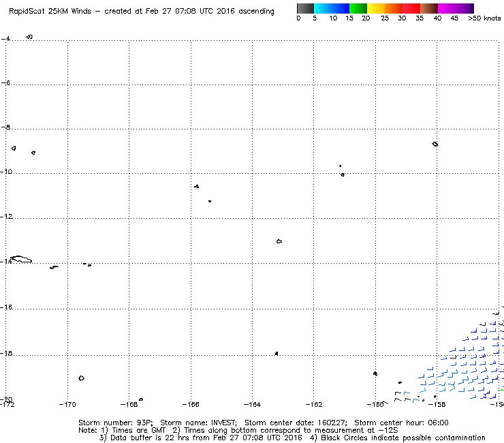This screenshot has width=504, height=443.
Task: Click the latitude axis label -18
Action: click(x=6, y=353)
